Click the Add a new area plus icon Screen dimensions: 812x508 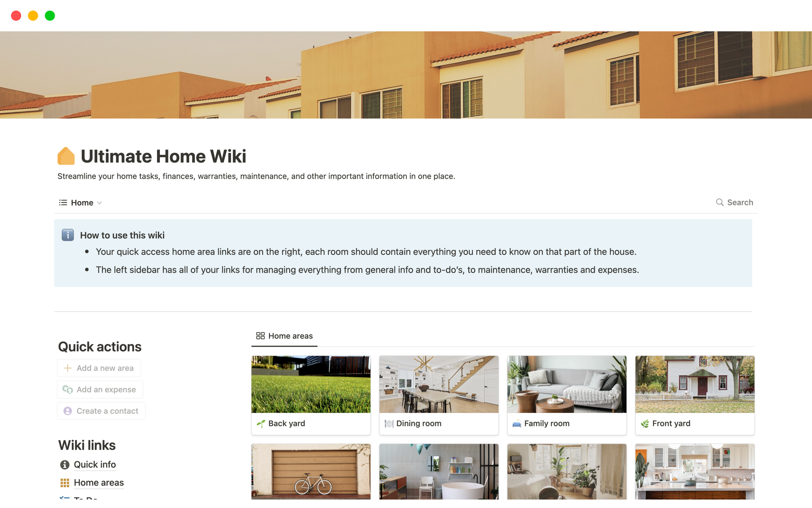pos(68,368)
